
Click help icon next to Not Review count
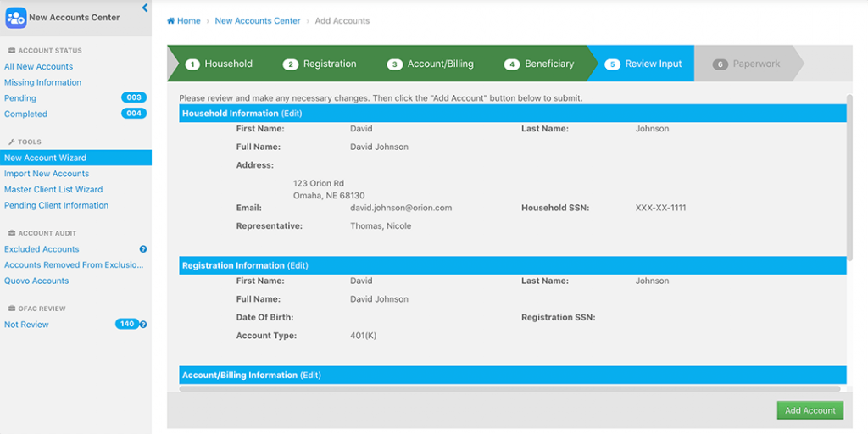(x=143, y=325)
